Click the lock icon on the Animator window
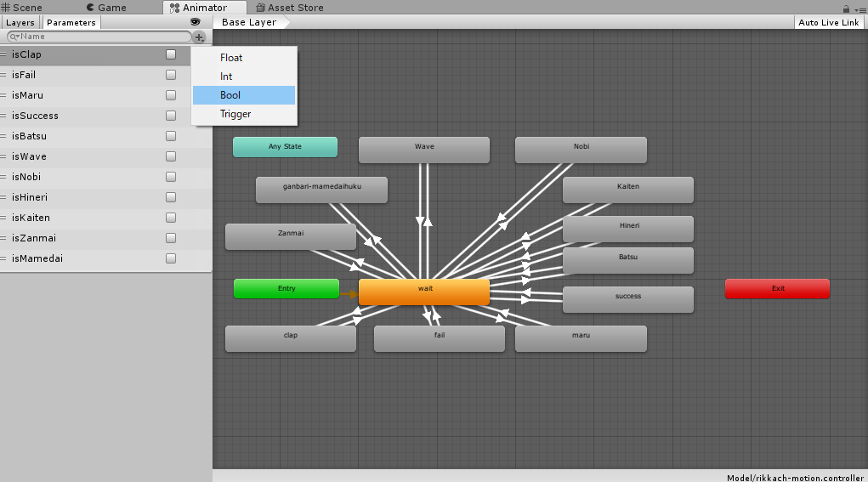The image size is (868, 482). [x=846, y=9]
